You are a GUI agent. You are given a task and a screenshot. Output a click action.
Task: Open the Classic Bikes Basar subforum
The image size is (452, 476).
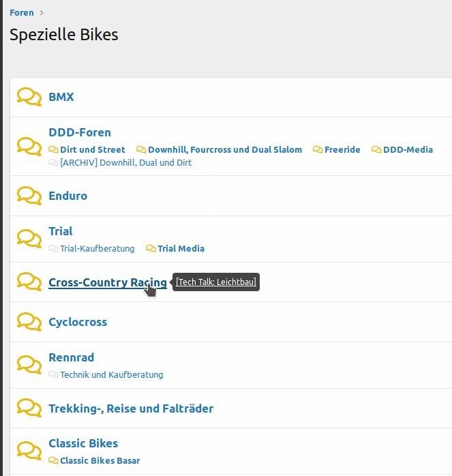(100, 460)
